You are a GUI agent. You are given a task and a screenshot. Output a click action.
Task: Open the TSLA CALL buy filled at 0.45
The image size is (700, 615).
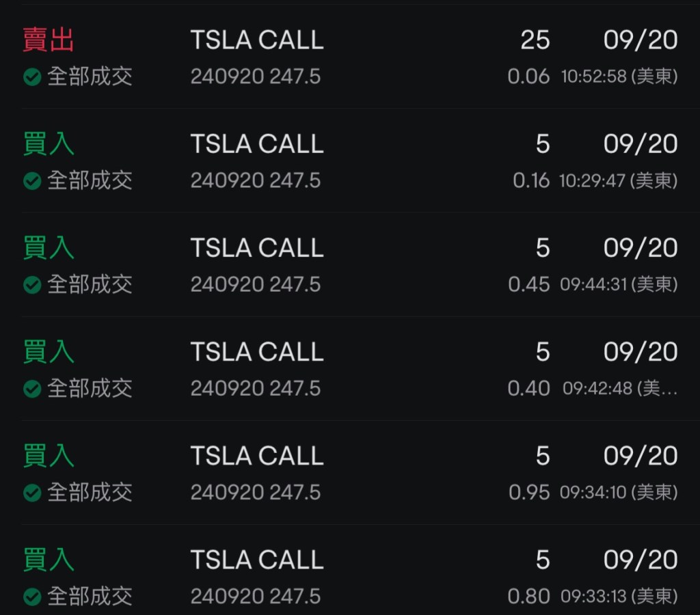pos(257,248)
